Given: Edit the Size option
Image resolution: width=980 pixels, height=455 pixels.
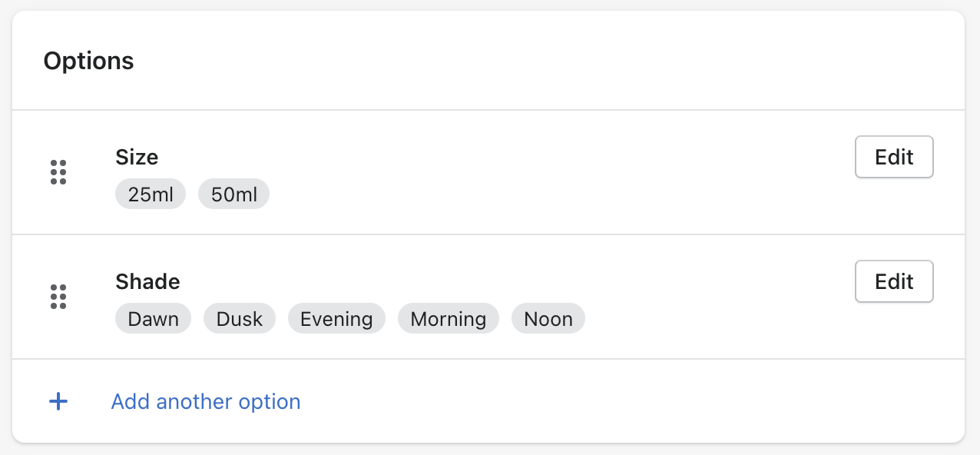Looking at the screenshot, I should click(x=894, y=157).
